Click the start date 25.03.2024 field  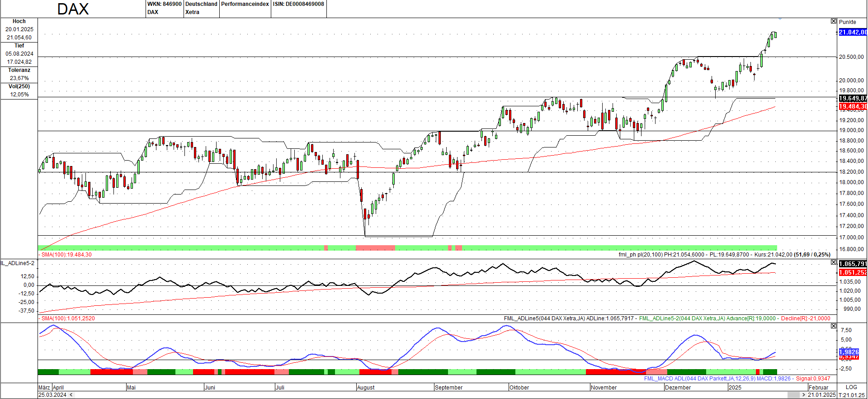[52, 395]
